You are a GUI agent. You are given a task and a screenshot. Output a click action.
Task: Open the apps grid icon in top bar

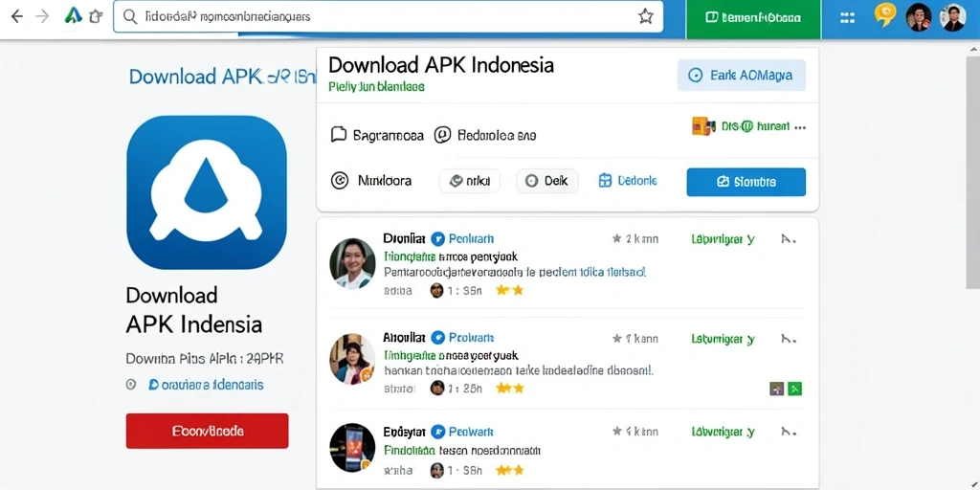coord(847,17)
